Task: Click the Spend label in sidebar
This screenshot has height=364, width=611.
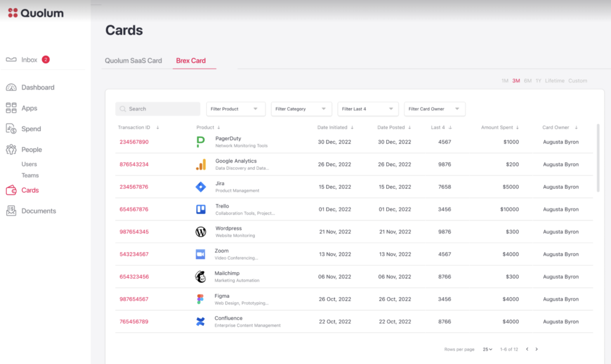Action: 31,129
